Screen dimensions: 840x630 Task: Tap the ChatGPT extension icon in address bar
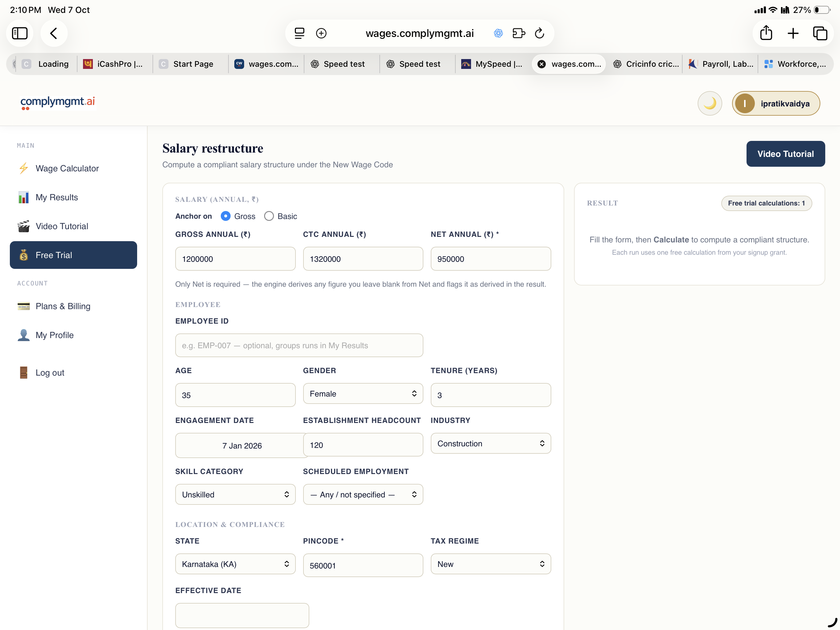click(x=498, y=34)
